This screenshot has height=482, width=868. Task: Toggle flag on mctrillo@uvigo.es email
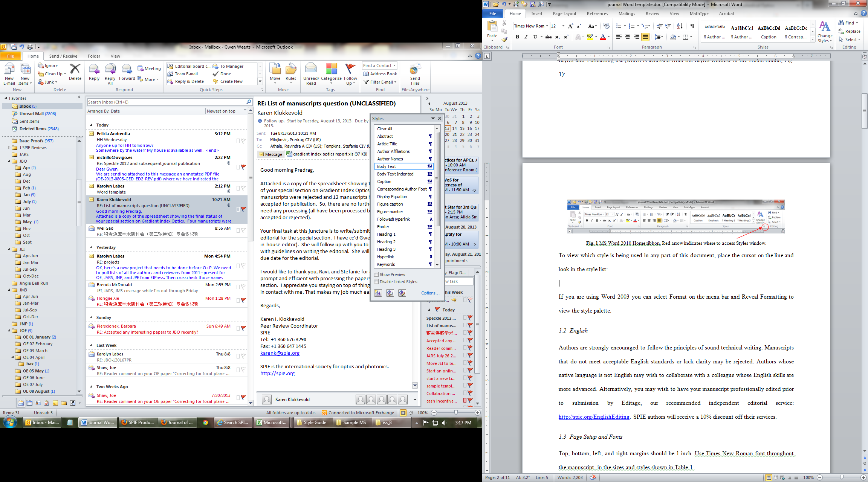pos(243,167)
